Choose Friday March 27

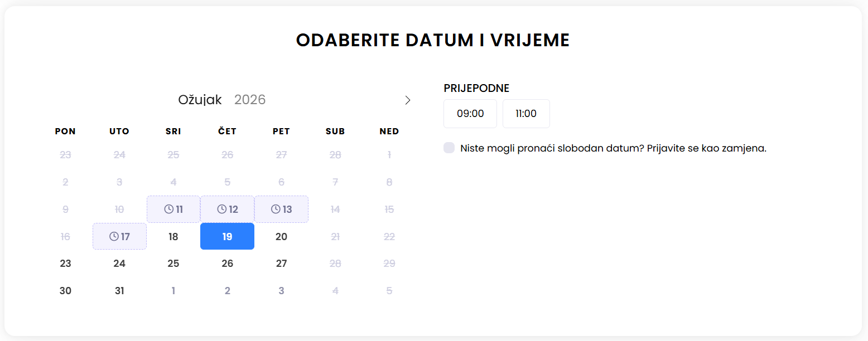click(281, 264)
